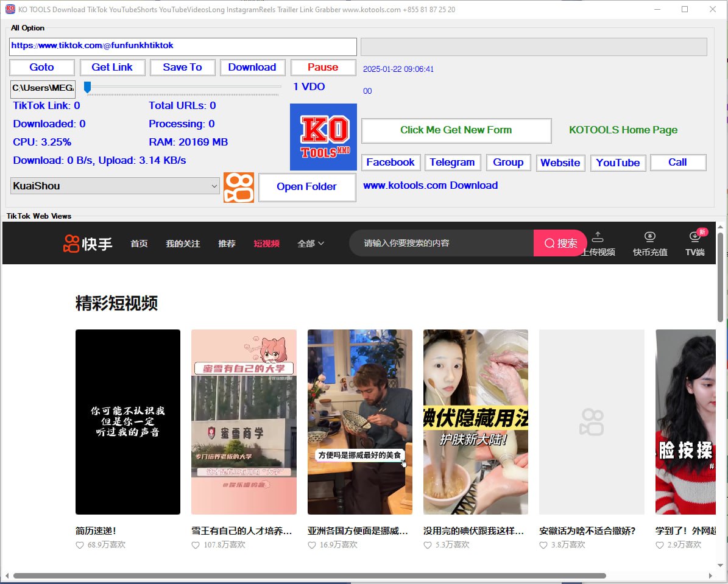Follow www.kotools.com Download link
Image resolution: width=728 pixels, height=584 pixels.
[x=430, y=185]
